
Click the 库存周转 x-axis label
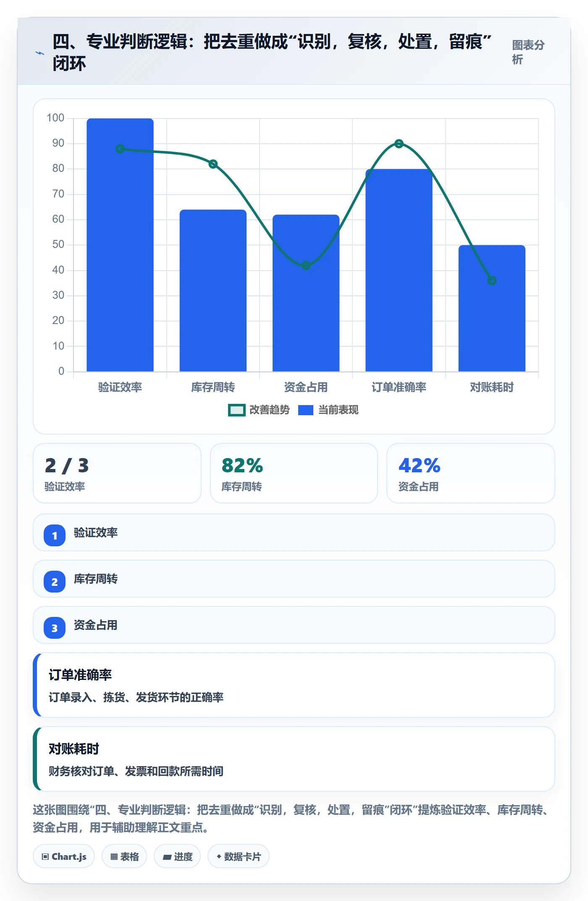point(213,387)
